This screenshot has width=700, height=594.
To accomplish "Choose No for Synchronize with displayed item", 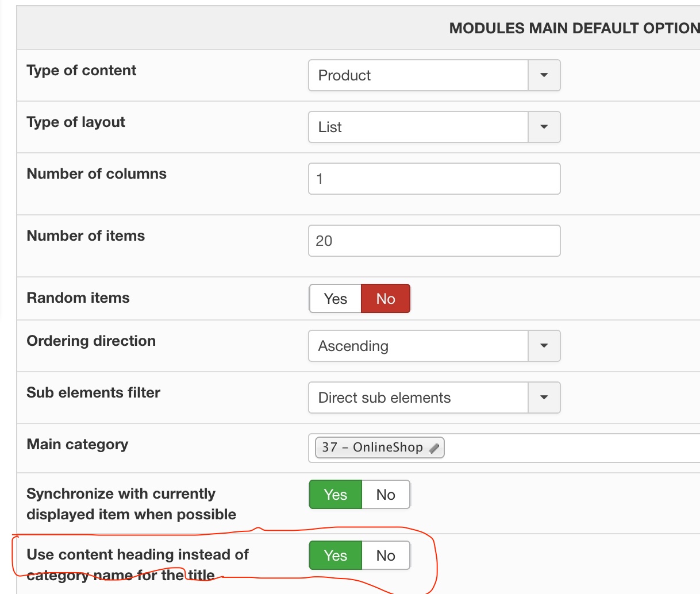I will (x=386, y=495).
